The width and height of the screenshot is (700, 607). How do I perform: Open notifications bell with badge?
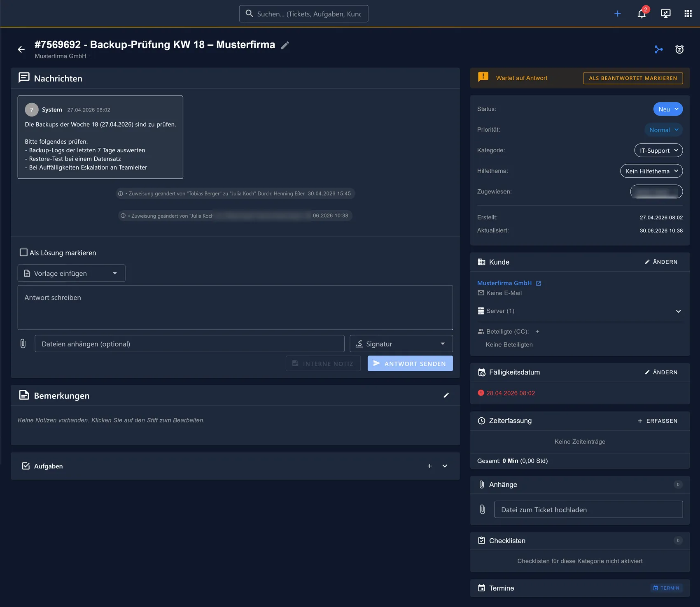click(x=642, y=14)
